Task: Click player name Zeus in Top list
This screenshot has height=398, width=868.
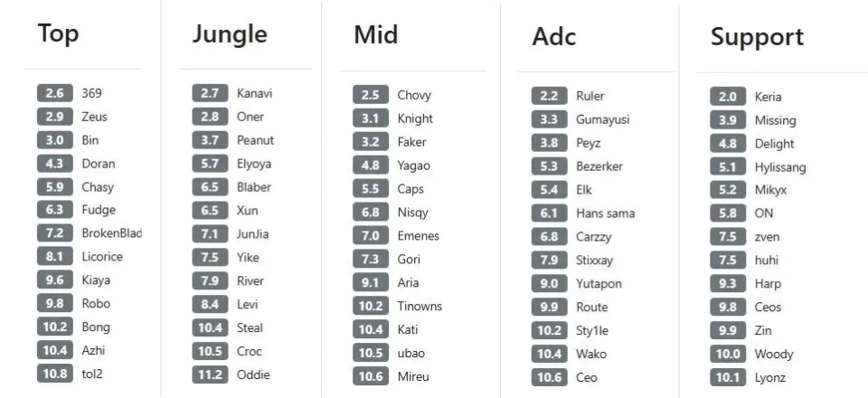Action: pos(94,117)
